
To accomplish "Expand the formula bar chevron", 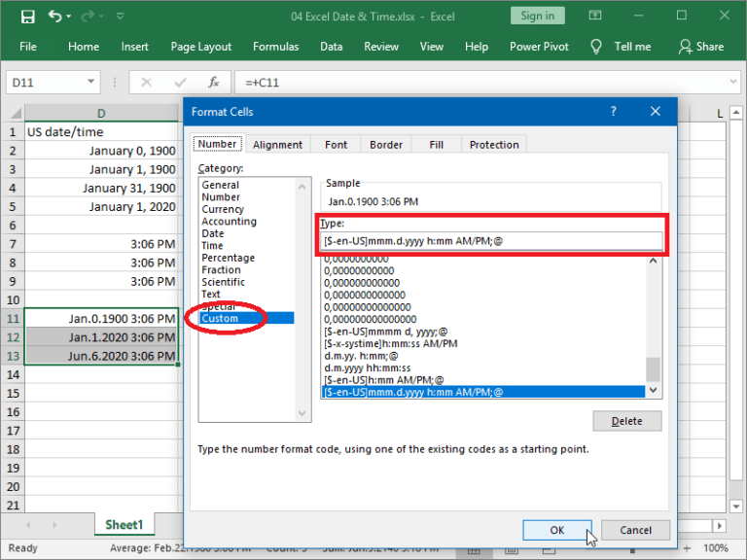I will pyautogui.click(x=733, y=82).
